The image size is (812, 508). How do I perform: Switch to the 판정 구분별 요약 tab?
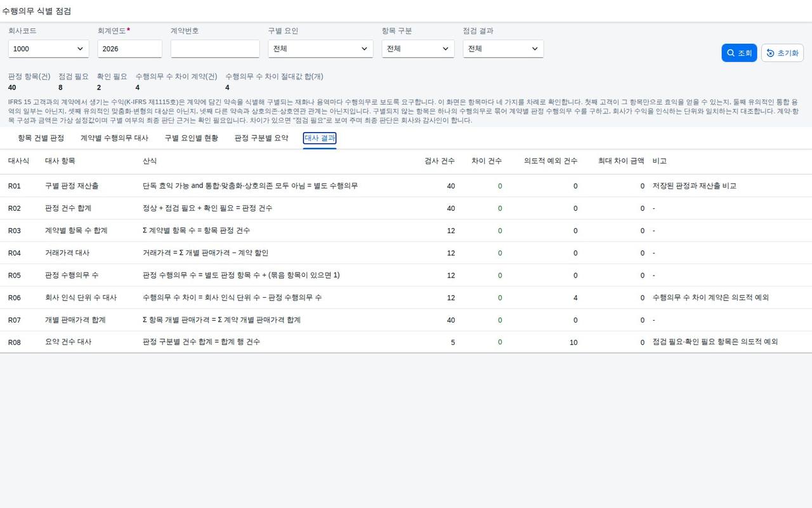pos(261,138)
